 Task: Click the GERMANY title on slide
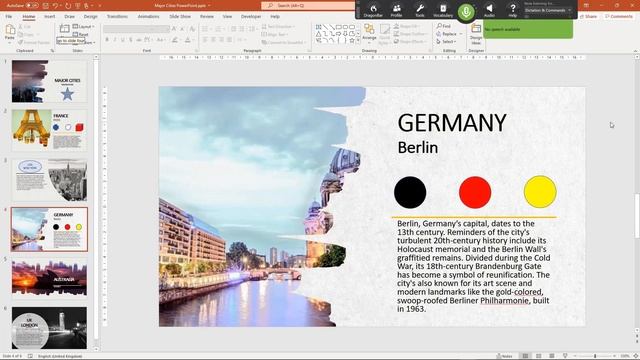(x=452, y=123)
